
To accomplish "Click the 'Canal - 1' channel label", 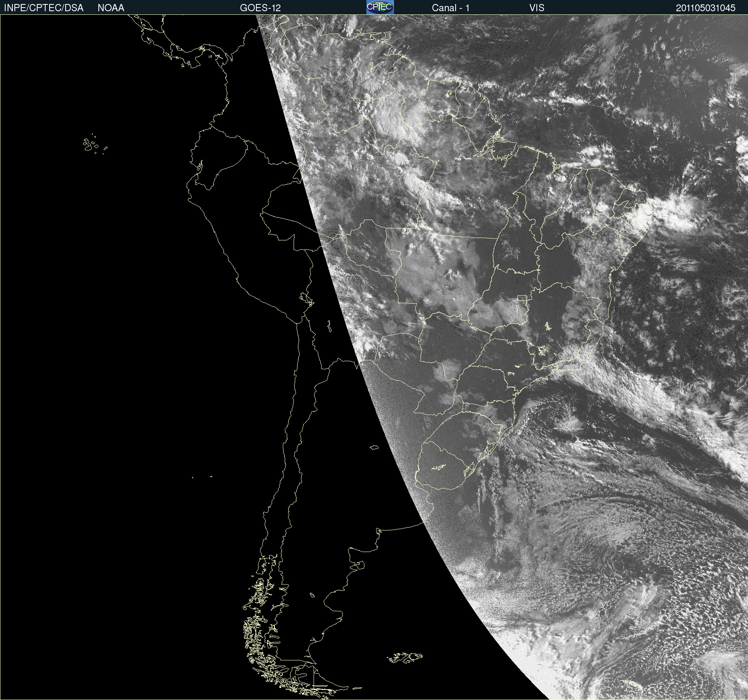I will (x=450, y=8).
